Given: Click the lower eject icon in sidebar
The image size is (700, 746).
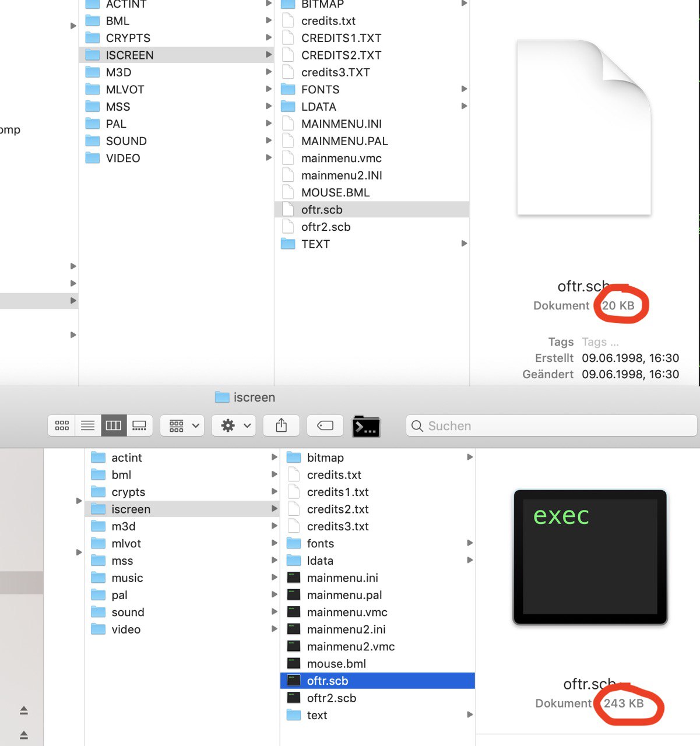Looking at the screenshot, I should [24, 734].
